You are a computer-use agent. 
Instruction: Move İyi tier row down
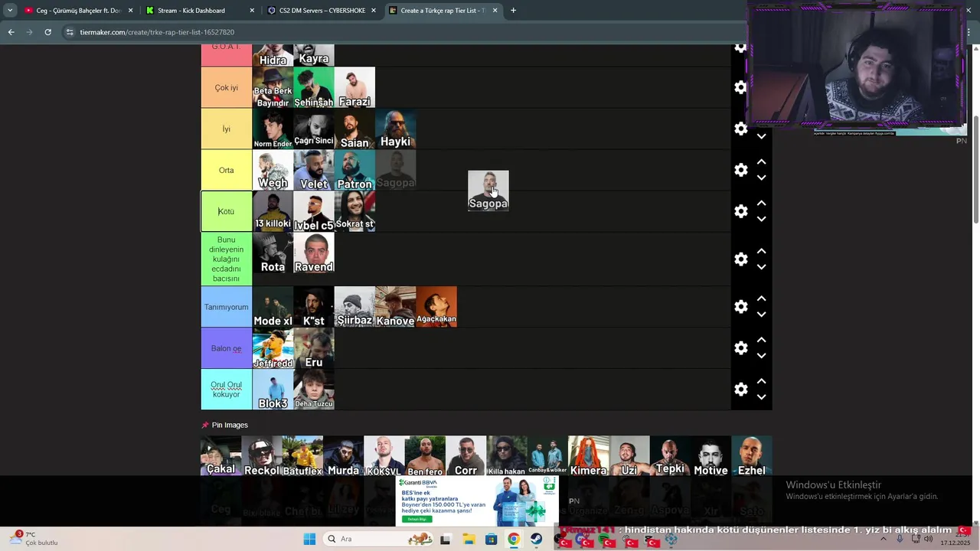(761, 136)
